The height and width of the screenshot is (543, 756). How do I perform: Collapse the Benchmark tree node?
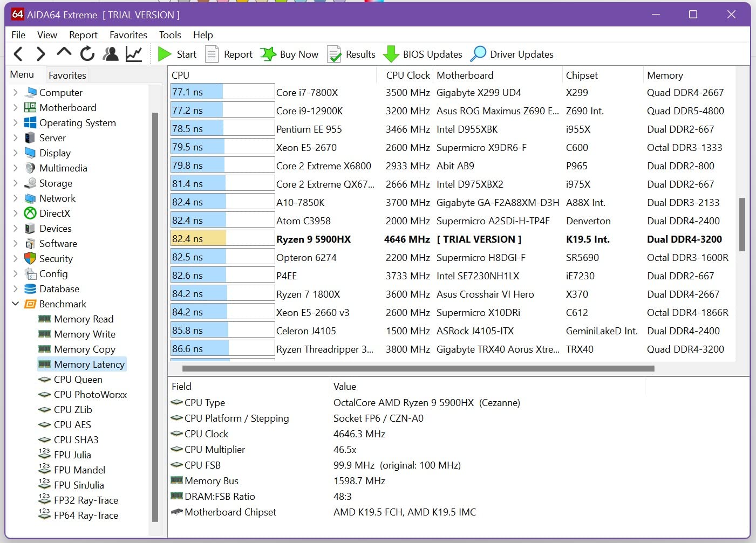coord(15,304)
